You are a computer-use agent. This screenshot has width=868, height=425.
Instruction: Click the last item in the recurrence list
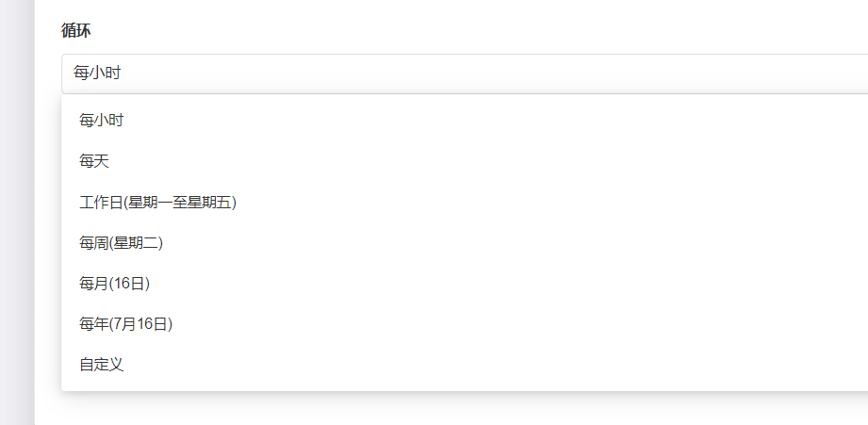point(102,365)
